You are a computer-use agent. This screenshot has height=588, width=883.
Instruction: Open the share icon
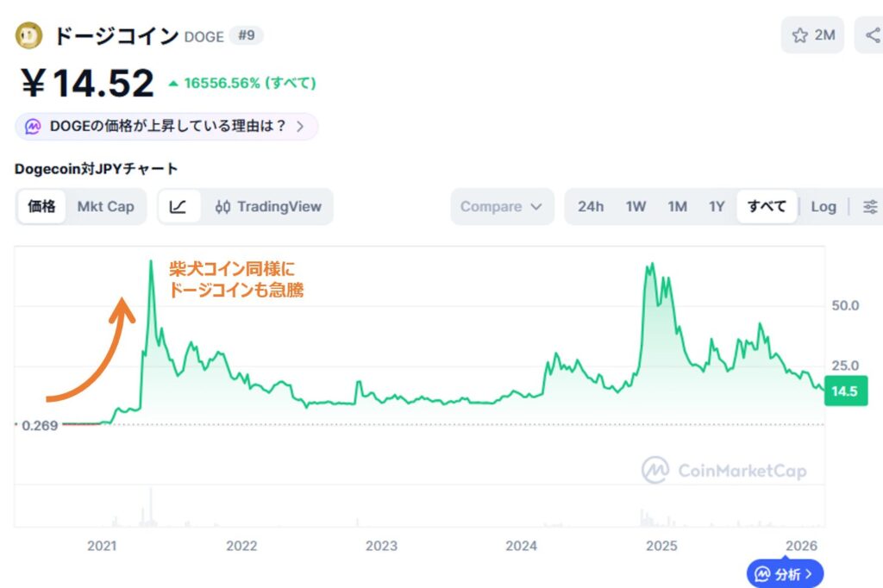pos(871,35)
